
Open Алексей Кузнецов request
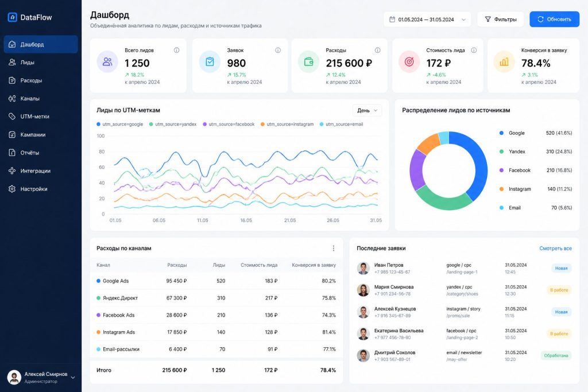click(464, 312)
